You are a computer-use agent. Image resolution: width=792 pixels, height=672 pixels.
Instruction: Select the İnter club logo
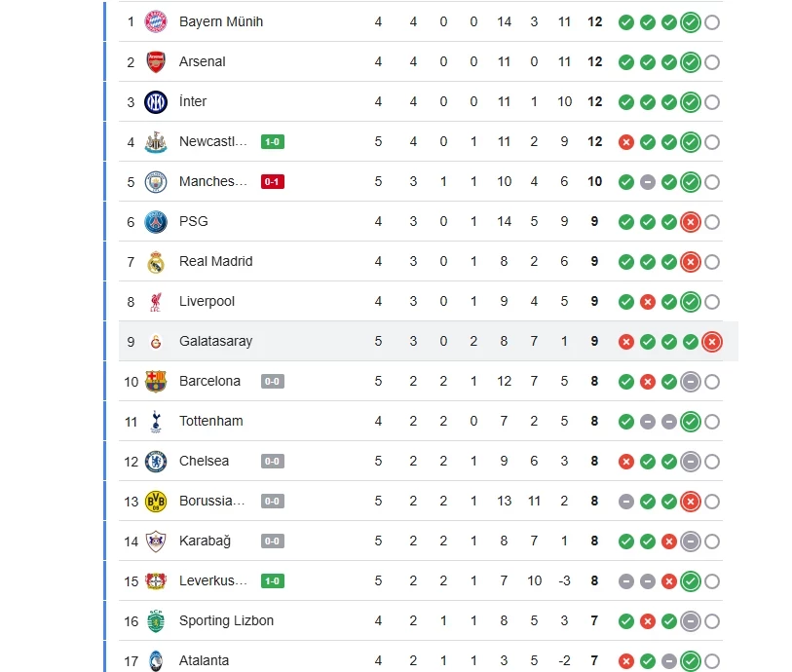coord(156,101)
